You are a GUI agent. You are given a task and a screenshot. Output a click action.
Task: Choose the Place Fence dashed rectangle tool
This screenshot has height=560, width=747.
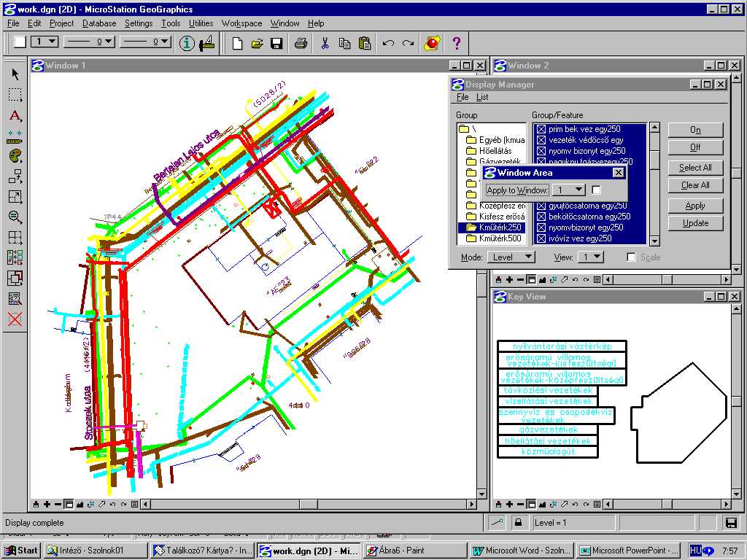15,95
